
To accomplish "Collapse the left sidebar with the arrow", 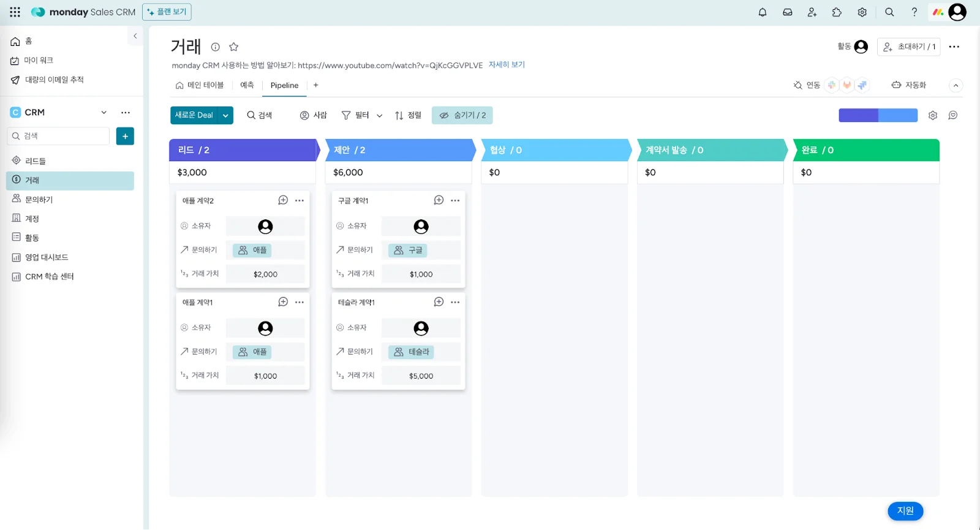I will [135, 36].
